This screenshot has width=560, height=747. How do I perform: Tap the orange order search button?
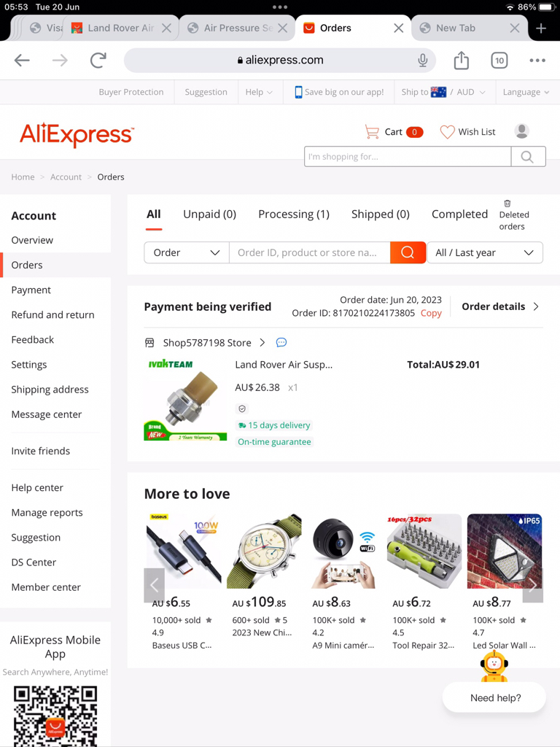click(408, 252)
